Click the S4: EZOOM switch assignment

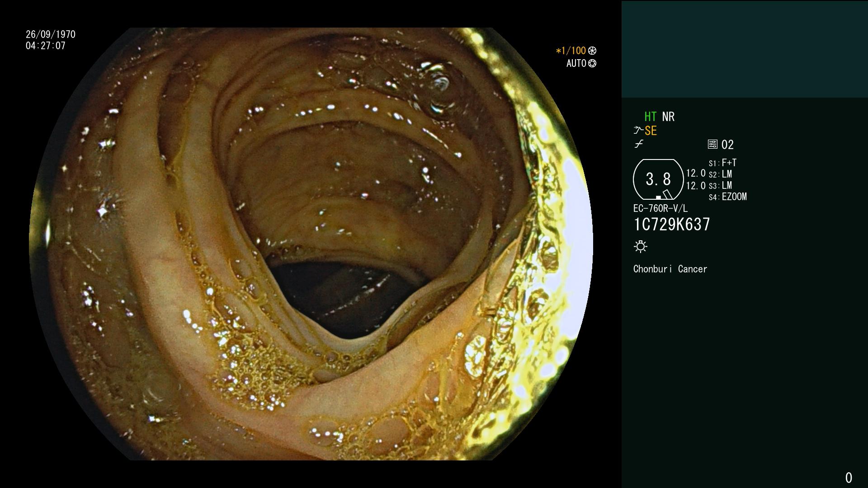728,197
